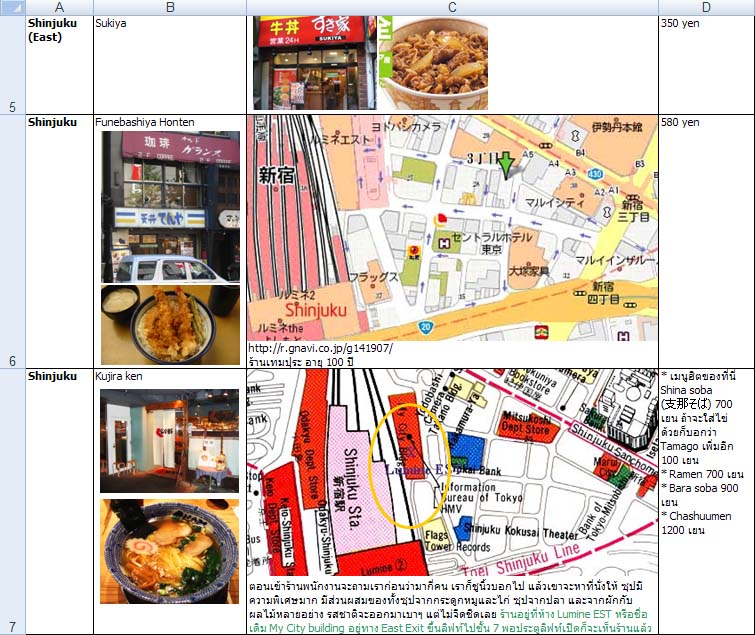Click the Japanese Shinjuku map with green arrow
Screen dimensions: 755x635
(453, 228)
